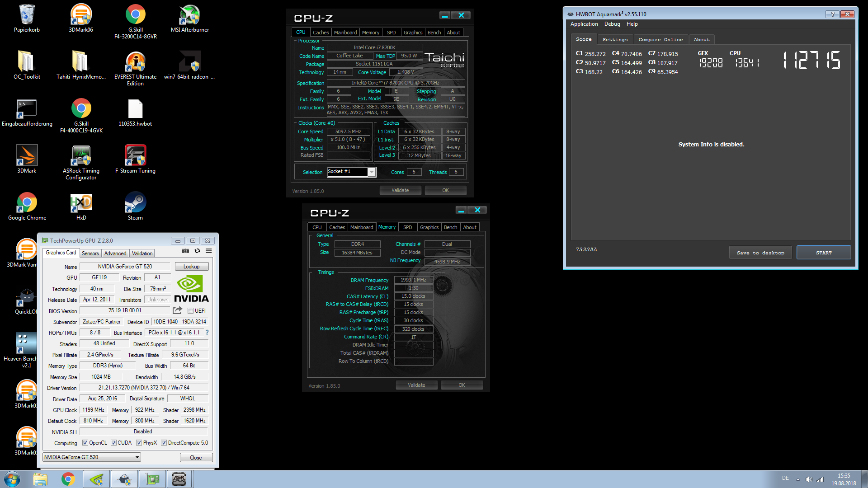Open Caches tab in the upper CPU-Z window
Viewport: 868px width, 488px height.
[321, 33]
